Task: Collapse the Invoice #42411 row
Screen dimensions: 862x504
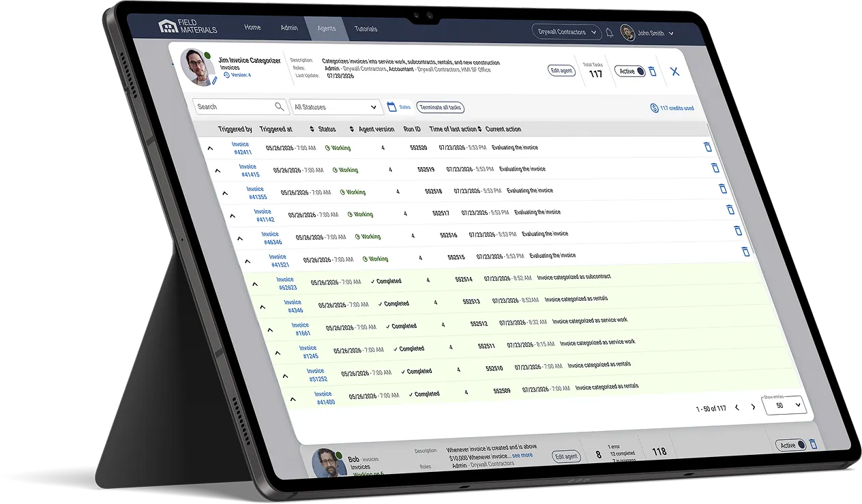Action: pyautogui.click(x=210, y=148)
